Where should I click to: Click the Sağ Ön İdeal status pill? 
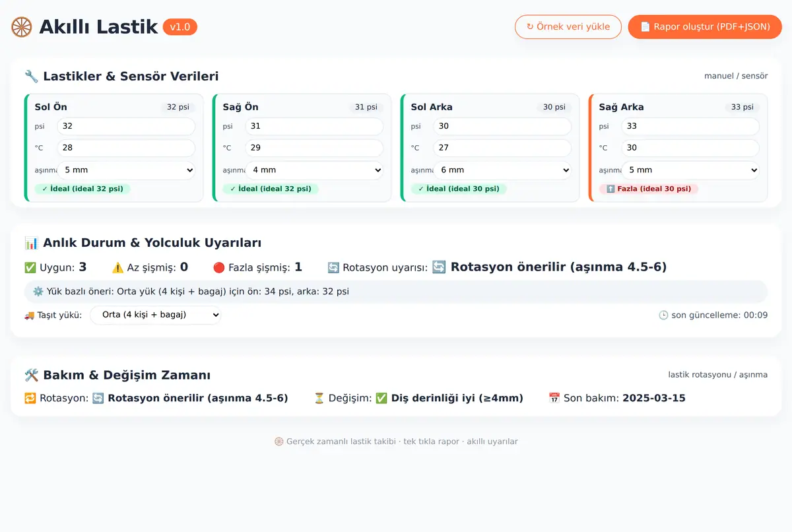click(x=271, y=189)
